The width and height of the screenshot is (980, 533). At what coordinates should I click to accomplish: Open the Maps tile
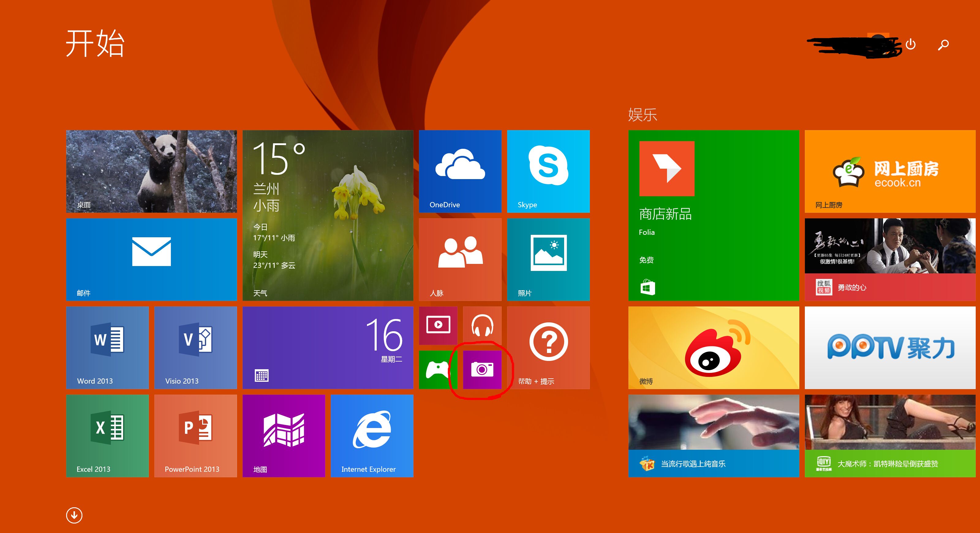tap(284, 436)
